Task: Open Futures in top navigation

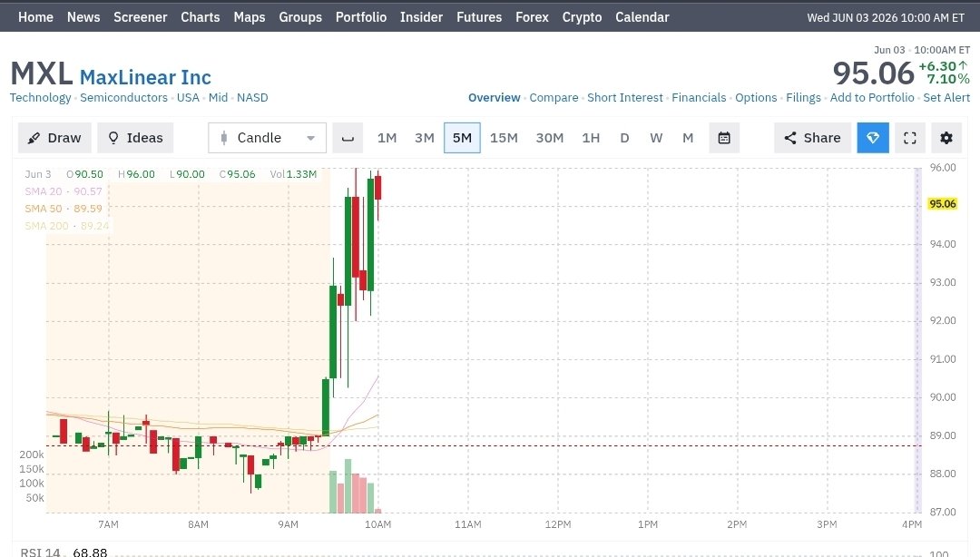Action: click(x=479, y=17)
